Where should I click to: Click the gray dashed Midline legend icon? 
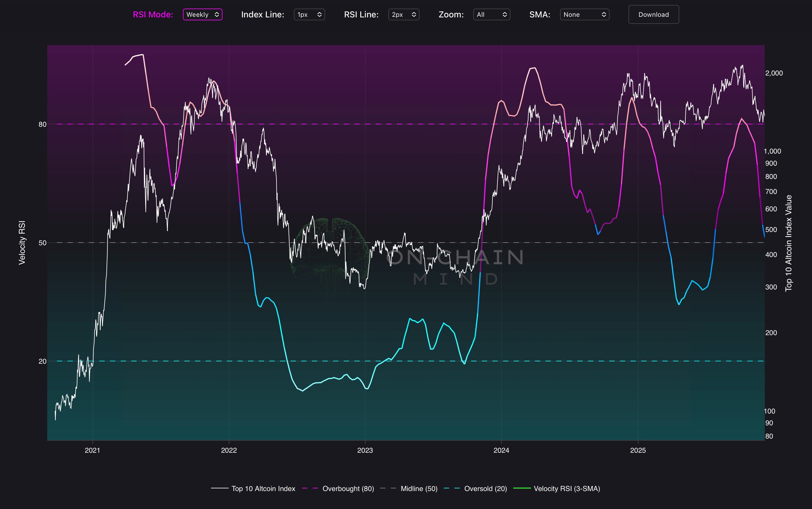388,488
